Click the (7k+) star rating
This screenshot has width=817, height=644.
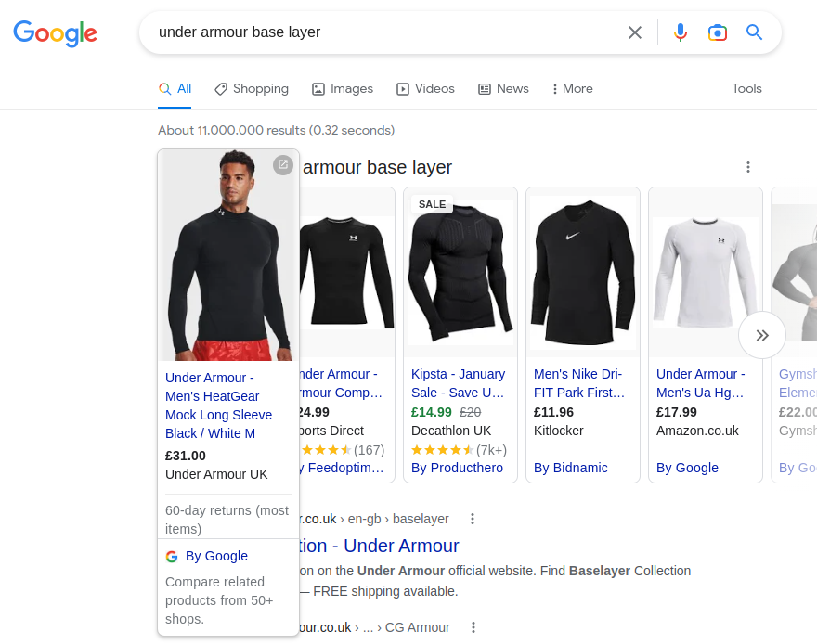coord(459,450)
